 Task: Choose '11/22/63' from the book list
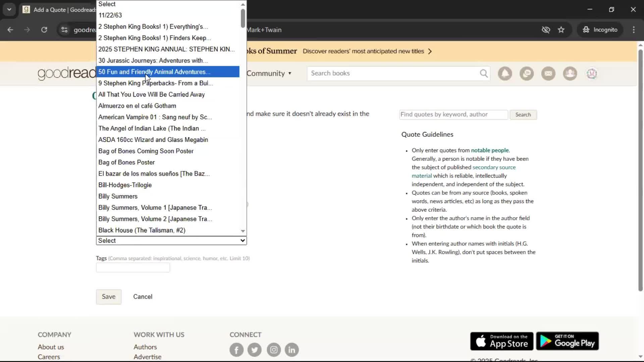(x=168, y=15)
